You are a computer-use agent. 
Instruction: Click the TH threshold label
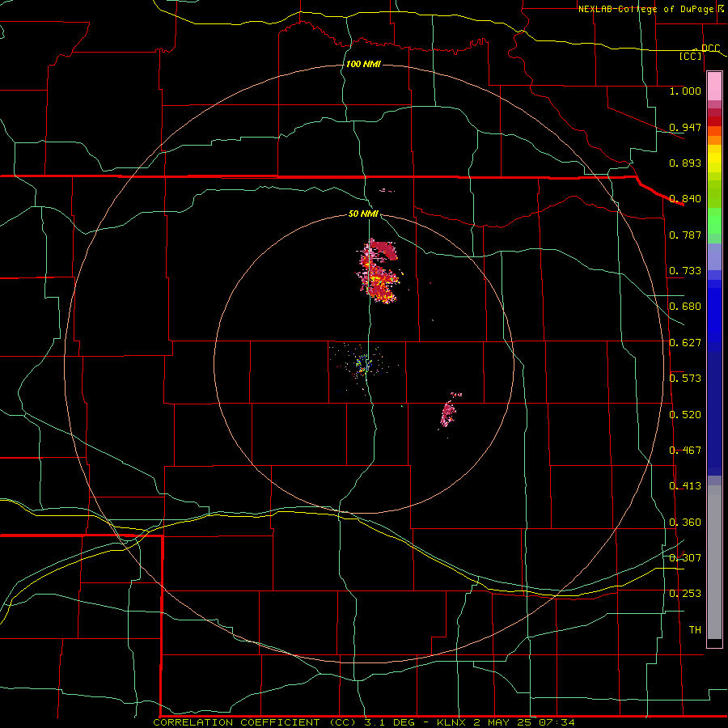pos(695,629)
